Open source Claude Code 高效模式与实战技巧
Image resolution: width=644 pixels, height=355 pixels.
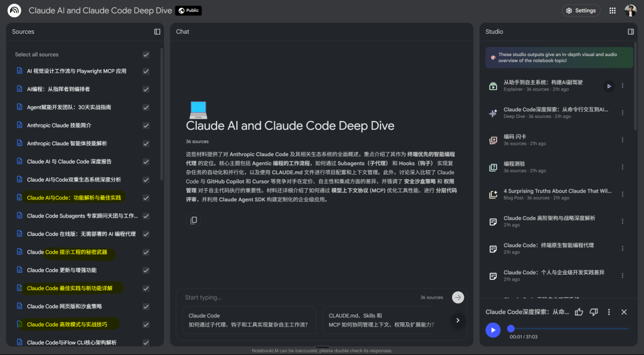tap(67, 324)
